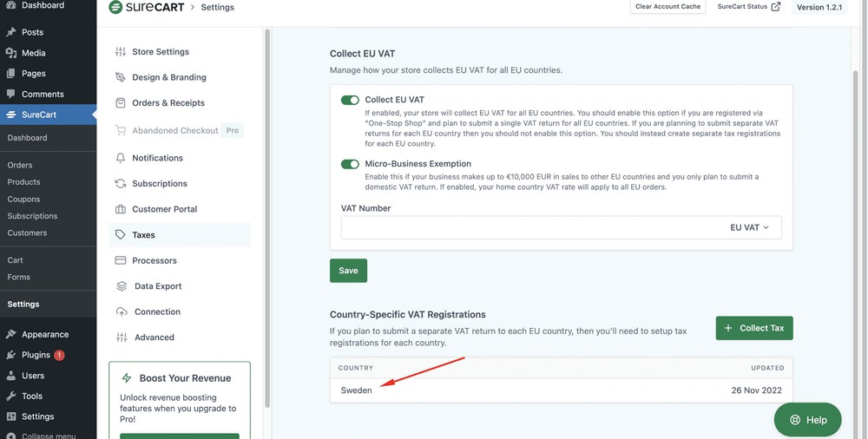Image resolution: width=868 pixels, height=439 pixels.
Task: Click the Design & Branding brush icon
Action: 121,77
